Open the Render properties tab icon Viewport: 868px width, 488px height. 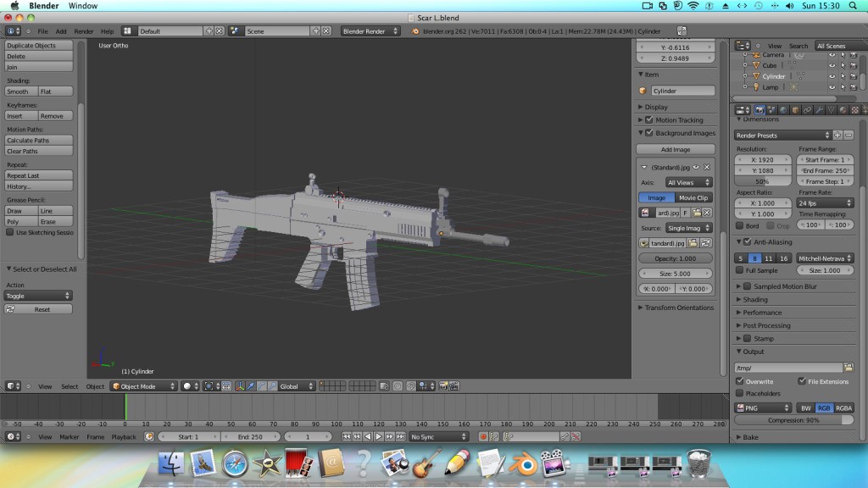[x=760, y=109]
